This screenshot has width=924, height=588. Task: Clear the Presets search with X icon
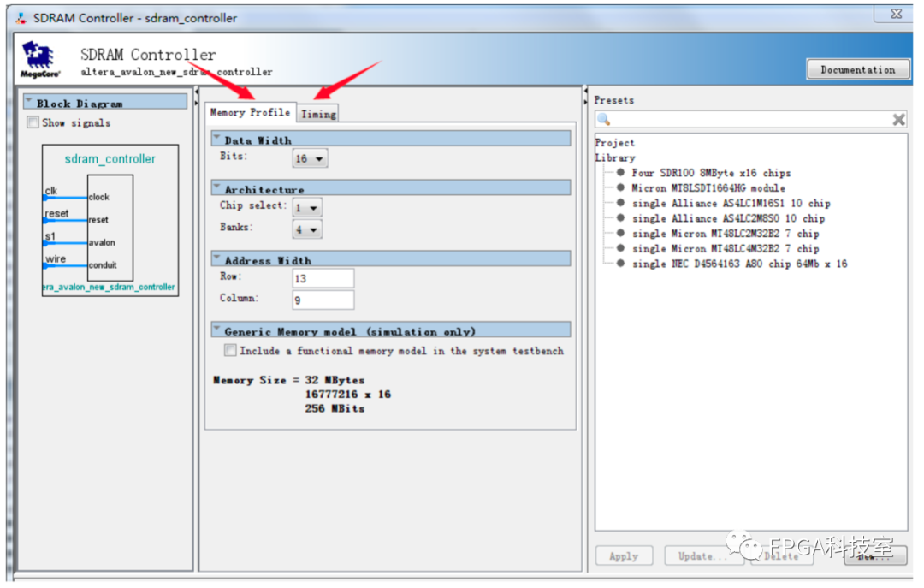click(898, 120)
